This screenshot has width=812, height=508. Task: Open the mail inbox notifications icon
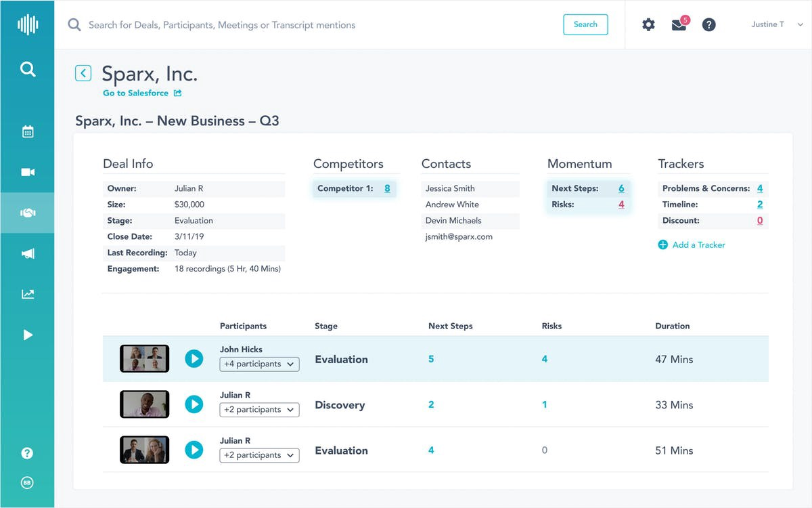click(x=679, y=25)
